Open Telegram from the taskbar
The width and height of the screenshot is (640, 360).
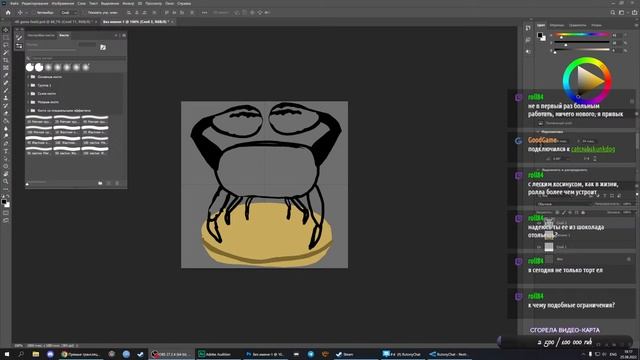311,354
